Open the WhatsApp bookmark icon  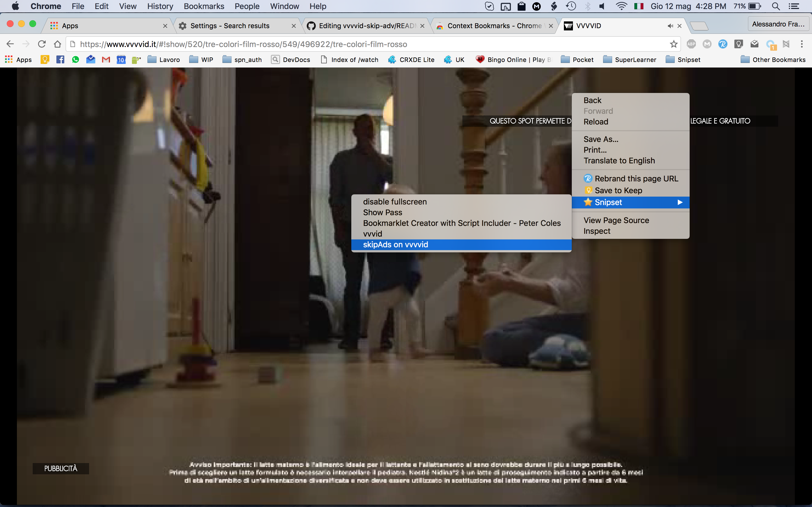pos(76,60)
